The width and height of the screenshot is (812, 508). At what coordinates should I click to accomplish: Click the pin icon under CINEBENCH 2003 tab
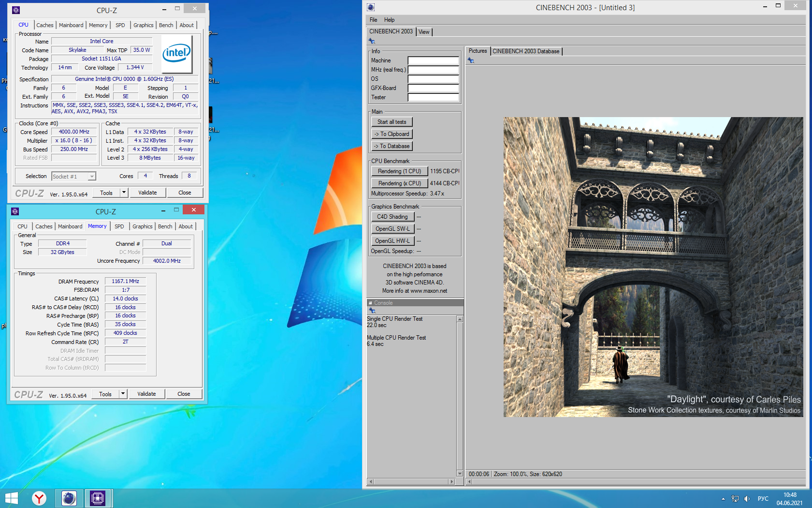[x=372, y=41]
